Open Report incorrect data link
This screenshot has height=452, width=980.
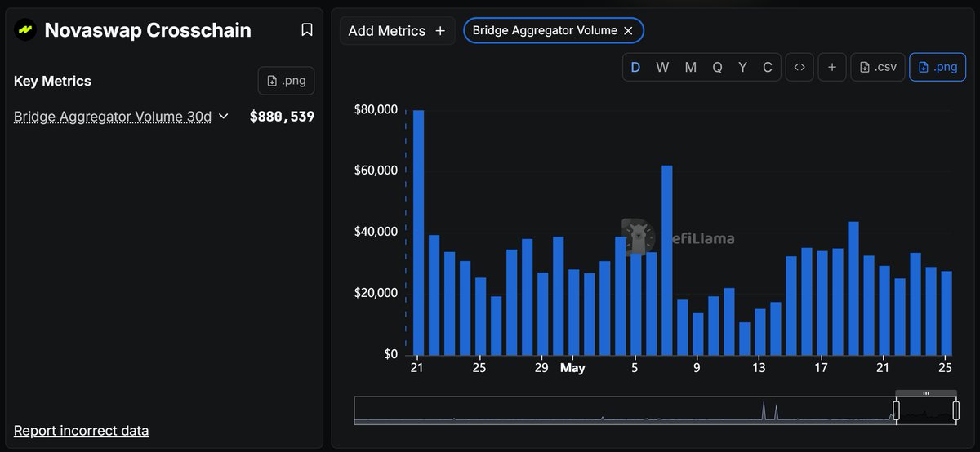pos(81,431)
